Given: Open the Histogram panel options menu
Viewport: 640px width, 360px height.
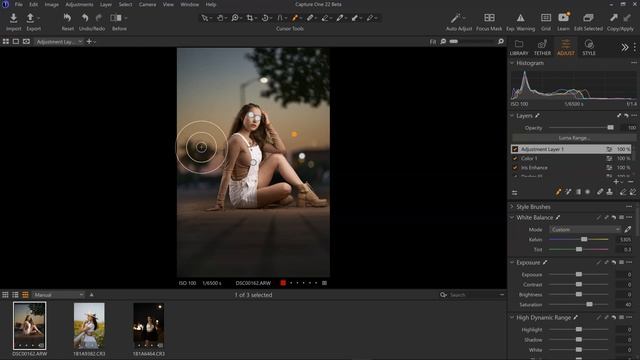Looking at the screenshot, I should click(633, 63).
